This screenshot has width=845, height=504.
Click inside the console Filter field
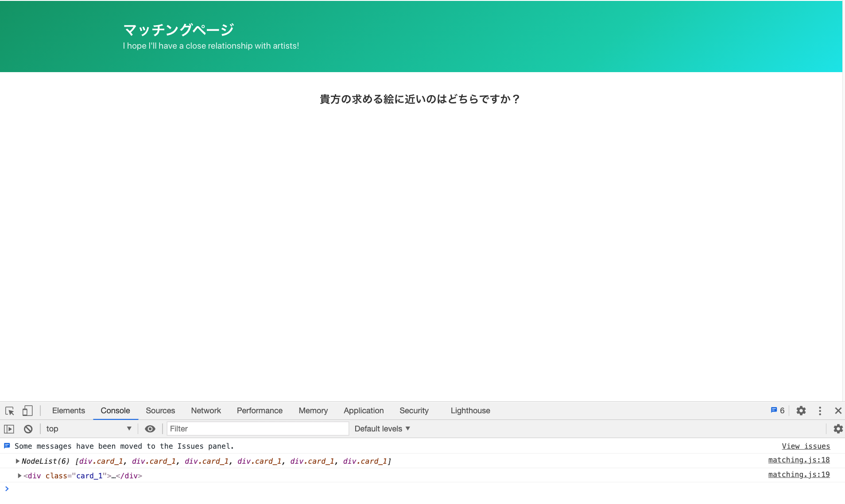tap(257, 428)
